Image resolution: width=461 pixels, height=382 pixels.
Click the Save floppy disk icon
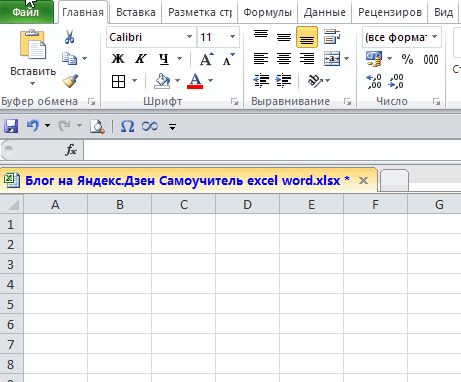[11, 126]
